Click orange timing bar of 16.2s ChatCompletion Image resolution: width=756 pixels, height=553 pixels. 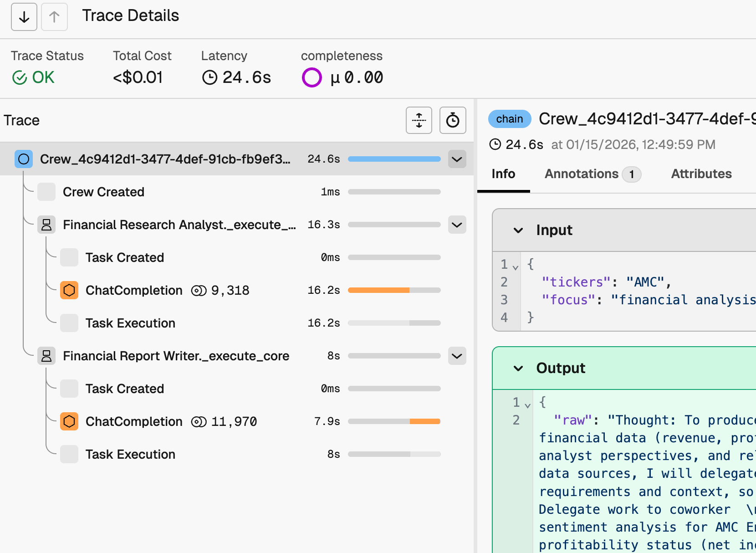378,290
